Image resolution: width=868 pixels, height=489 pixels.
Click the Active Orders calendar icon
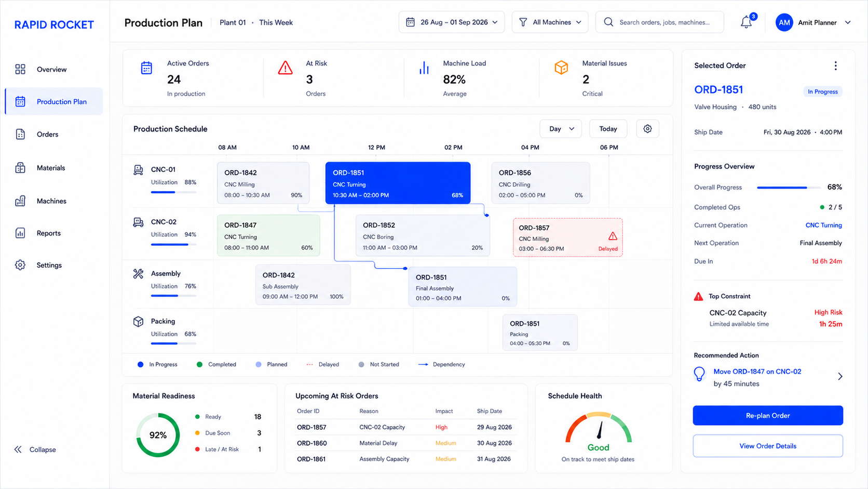(146, 68)
